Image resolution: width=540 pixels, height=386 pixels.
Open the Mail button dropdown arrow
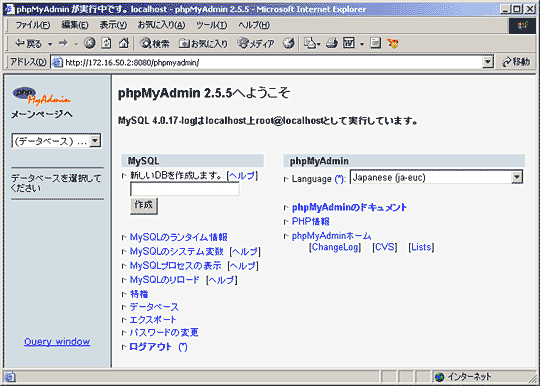(x=319, y=44)
